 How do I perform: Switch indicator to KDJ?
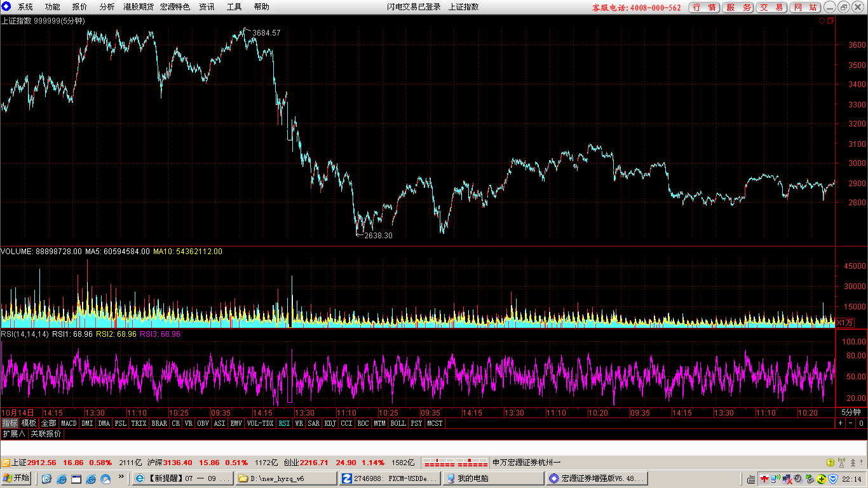coord(330,423)
